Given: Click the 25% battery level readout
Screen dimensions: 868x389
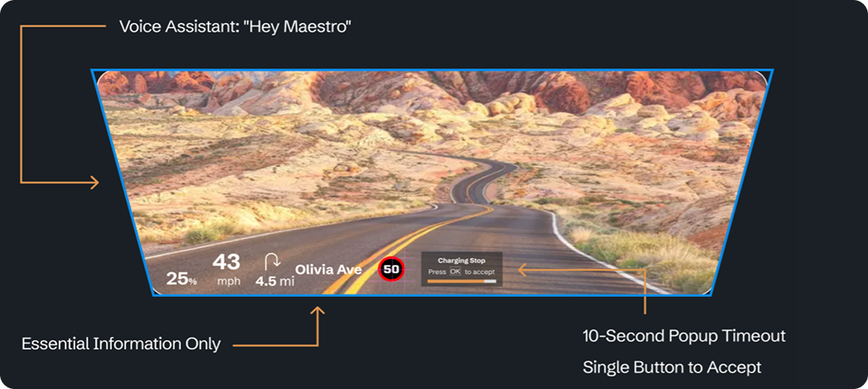Looking at the screenshot, I should 182,279.
